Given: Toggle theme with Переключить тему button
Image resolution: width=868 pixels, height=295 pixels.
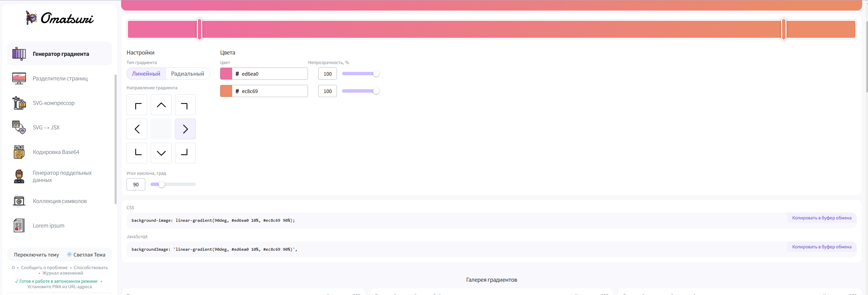Looking at the screenshot, I should tap(60, 254).
